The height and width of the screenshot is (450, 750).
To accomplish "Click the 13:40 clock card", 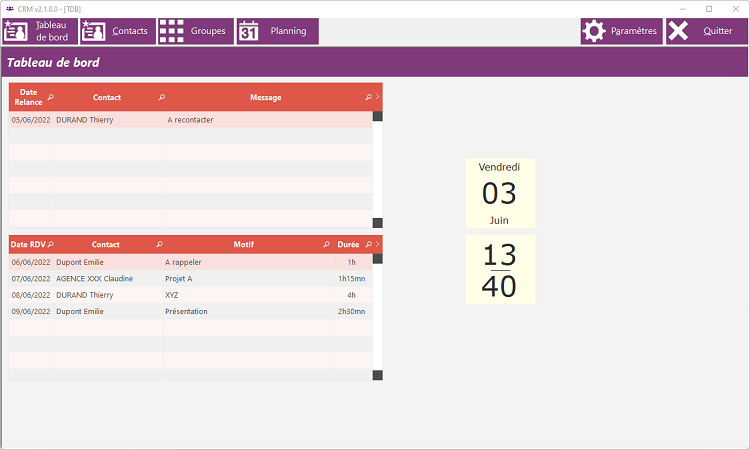I will pyautogui.click(x=500, y=270).
